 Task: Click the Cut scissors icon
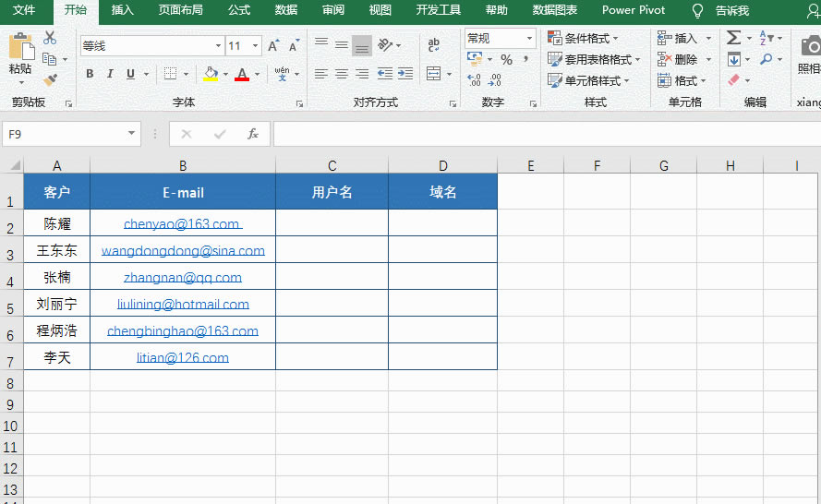pyautogui.click(x=50, y=38)
